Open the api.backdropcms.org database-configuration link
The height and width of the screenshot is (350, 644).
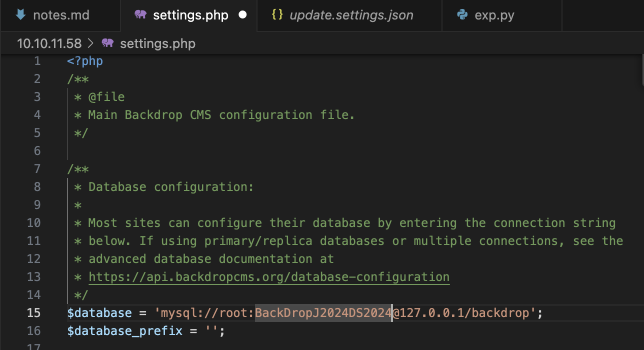tap(269, 277)
